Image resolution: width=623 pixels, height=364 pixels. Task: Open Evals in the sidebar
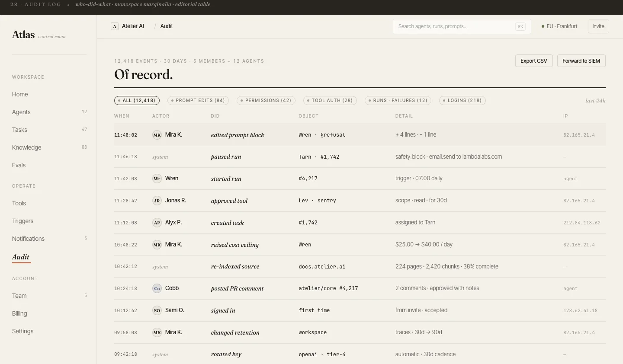click(49, 165)
